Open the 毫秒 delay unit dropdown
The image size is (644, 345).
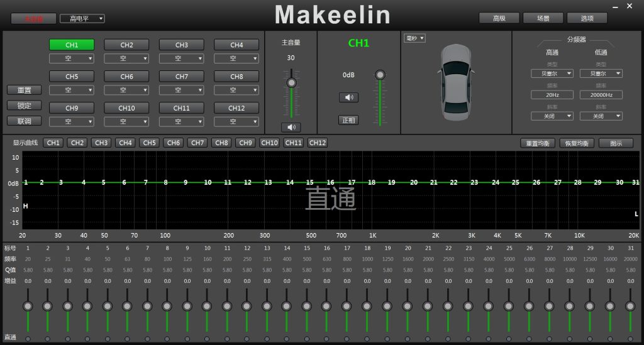point(414,38)
